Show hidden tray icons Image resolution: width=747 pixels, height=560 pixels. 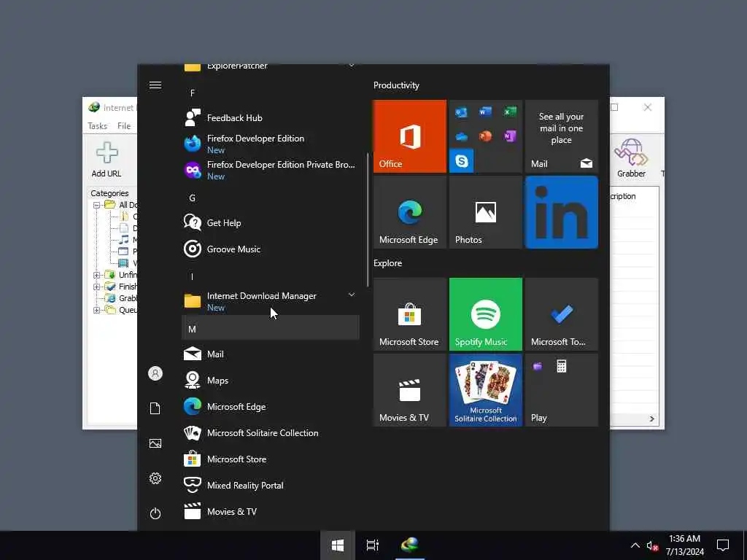635,545
